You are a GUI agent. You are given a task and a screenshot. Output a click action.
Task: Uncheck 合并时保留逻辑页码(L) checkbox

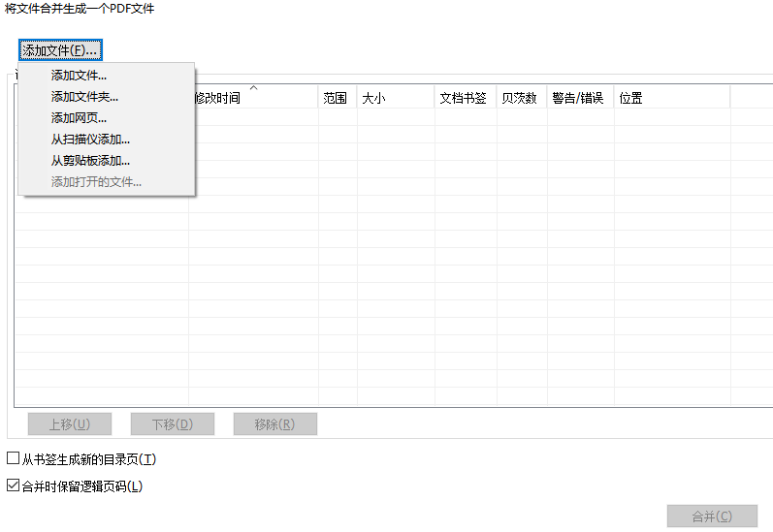13,485
